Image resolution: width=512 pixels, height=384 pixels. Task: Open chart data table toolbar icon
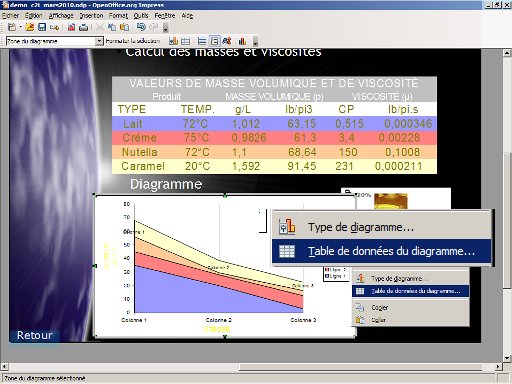(x=185, y=41)
